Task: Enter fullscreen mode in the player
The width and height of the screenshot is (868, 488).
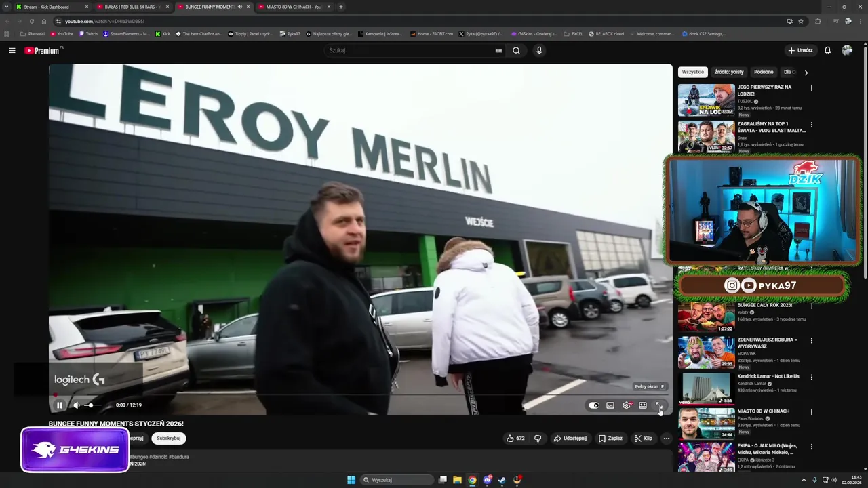Action: (x=658, y=405)
